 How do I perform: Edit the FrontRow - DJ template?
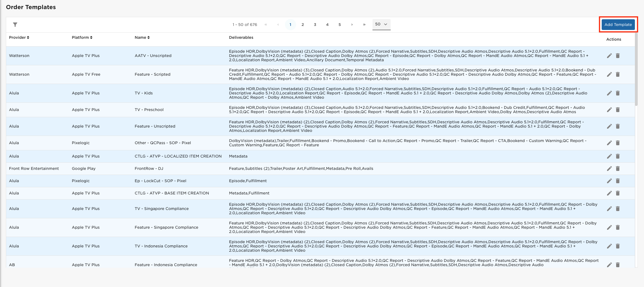(609, 169)
